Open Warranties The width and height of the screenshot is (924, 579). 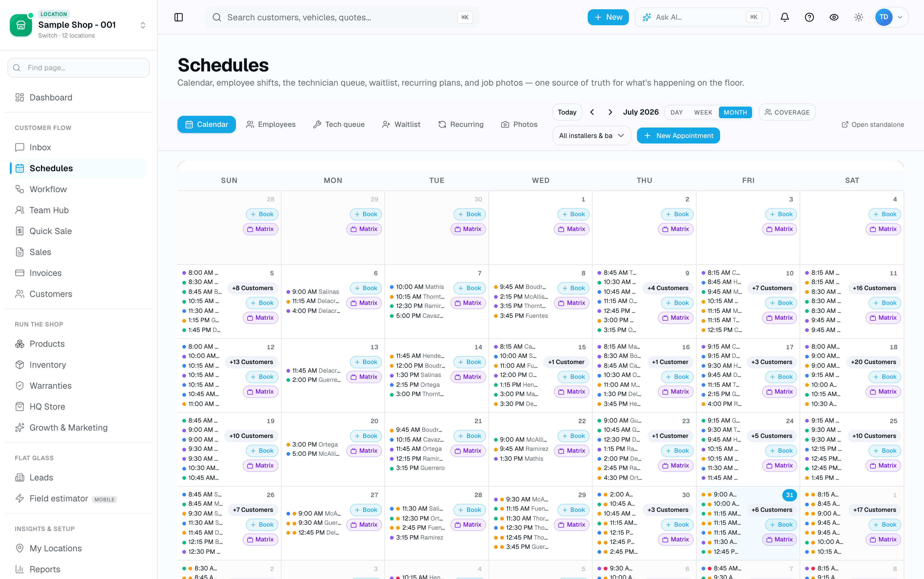click(x=79, y=386)
